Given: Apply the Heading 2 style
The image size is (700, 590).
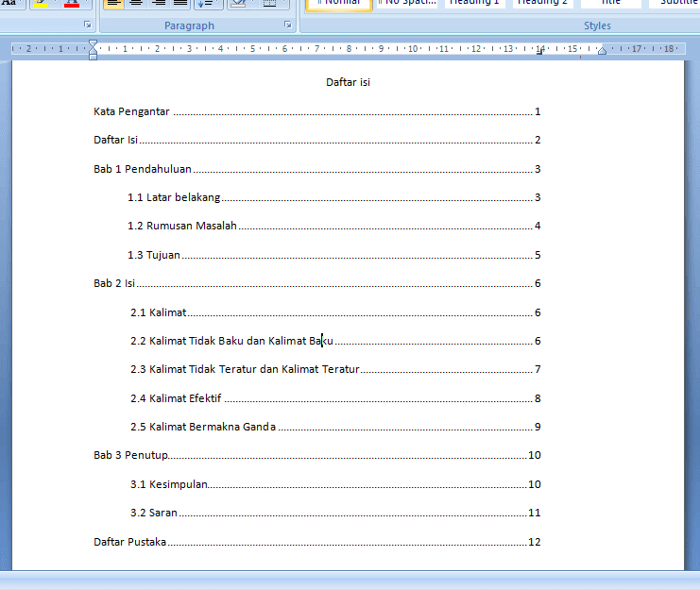Looking at the screenshot, I should pyautogui.click(x=543, y=4).
